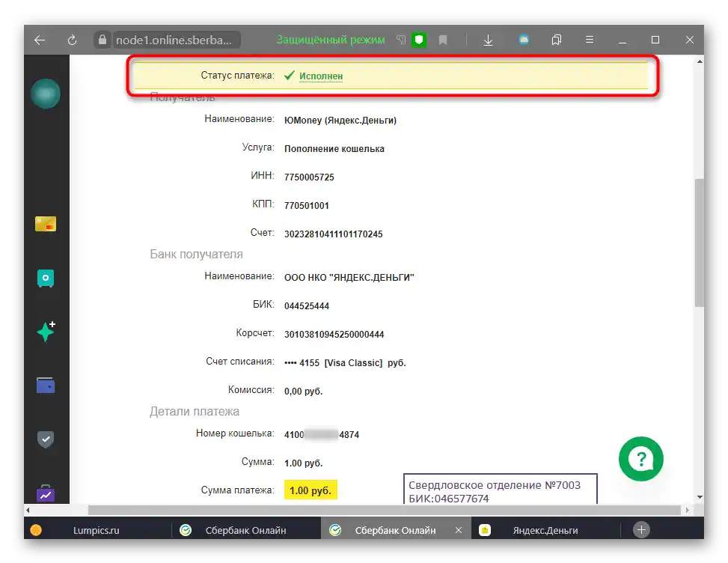
Task: Open a new tab with plus button
Action: [x=641, y=530]
